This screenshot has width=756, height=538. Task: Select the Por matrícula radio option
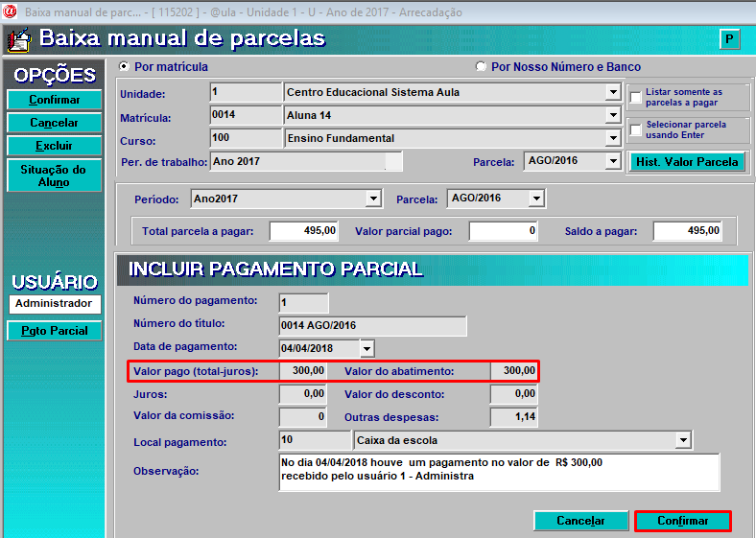[x=125, y=66]
